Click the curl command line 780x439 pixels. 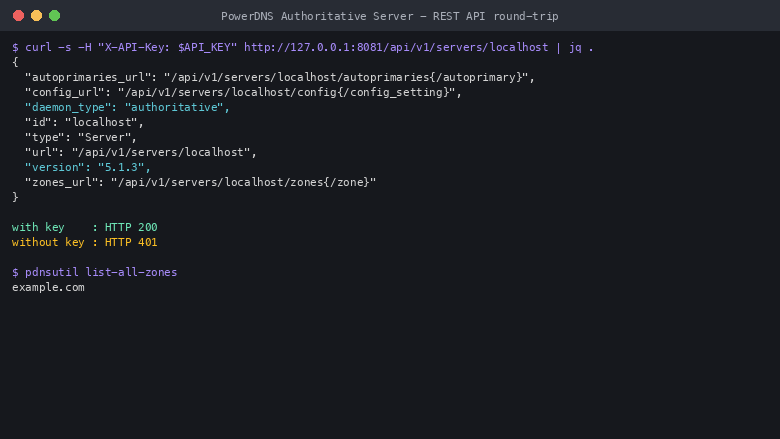[x=302, y=47]
